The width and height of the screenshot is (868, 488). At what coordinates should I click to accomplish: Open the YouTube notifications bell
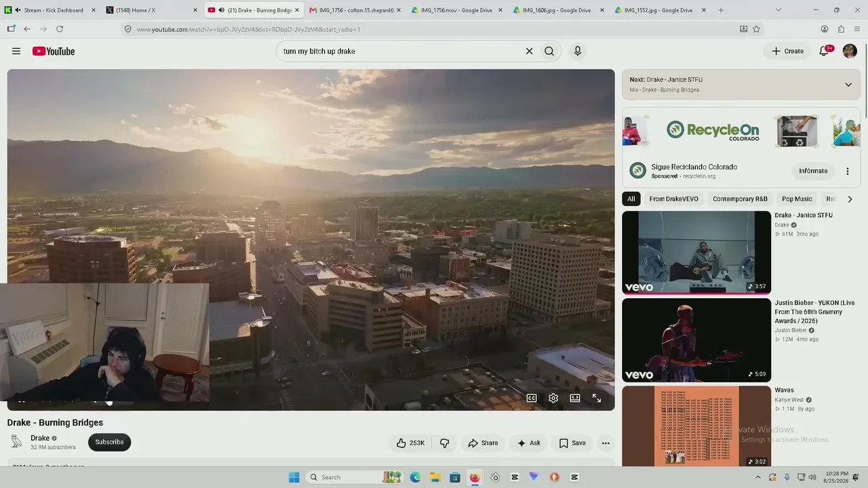(825, 51)
